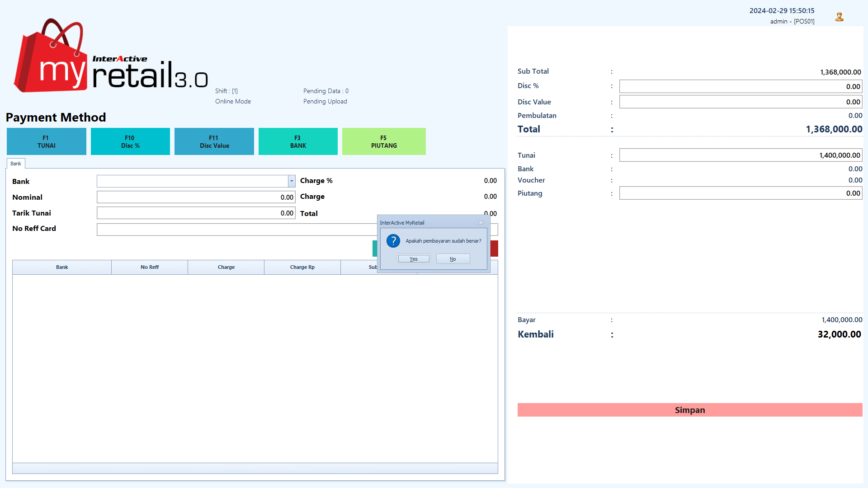
Task: Click the Piutang amount field
Action: click(740, 193)
